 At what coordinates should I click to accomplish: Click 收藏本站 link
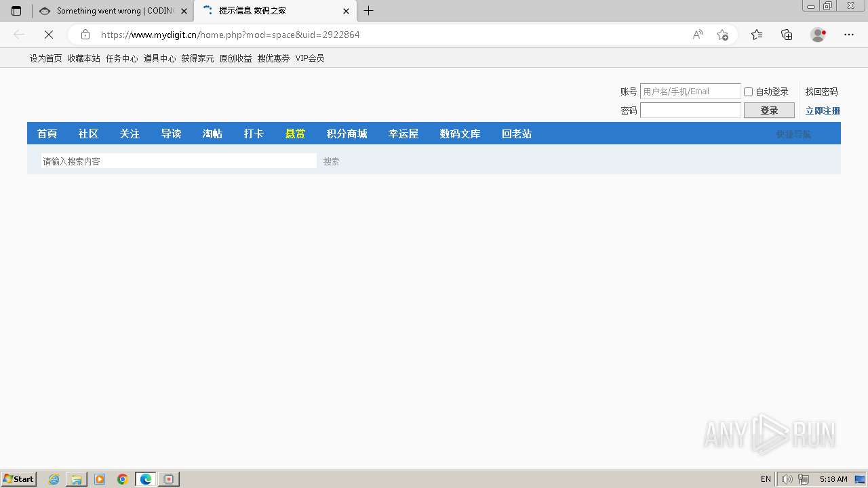point(83,59)
